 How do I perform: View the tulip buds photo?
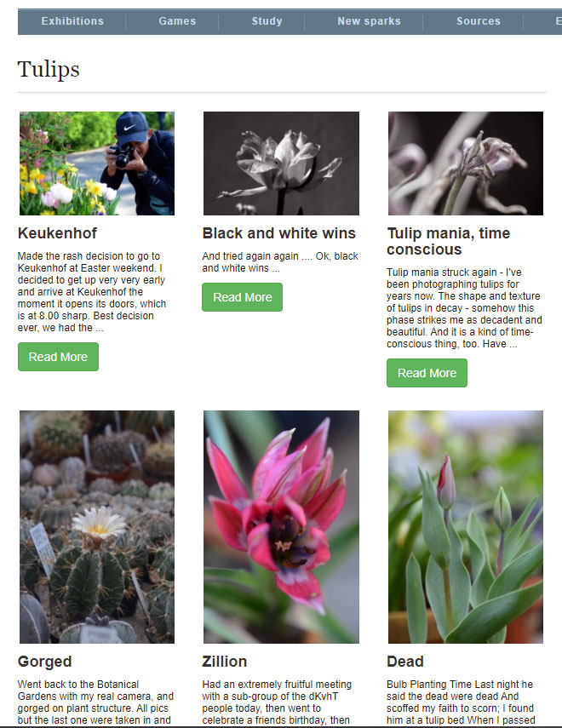[x=466, y=527]
